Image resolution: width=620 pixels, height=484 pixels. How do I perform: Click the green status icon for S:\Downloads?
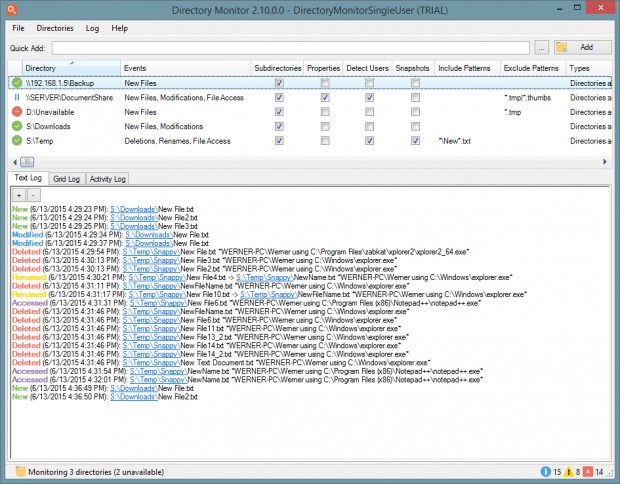[x=17, y=126]
